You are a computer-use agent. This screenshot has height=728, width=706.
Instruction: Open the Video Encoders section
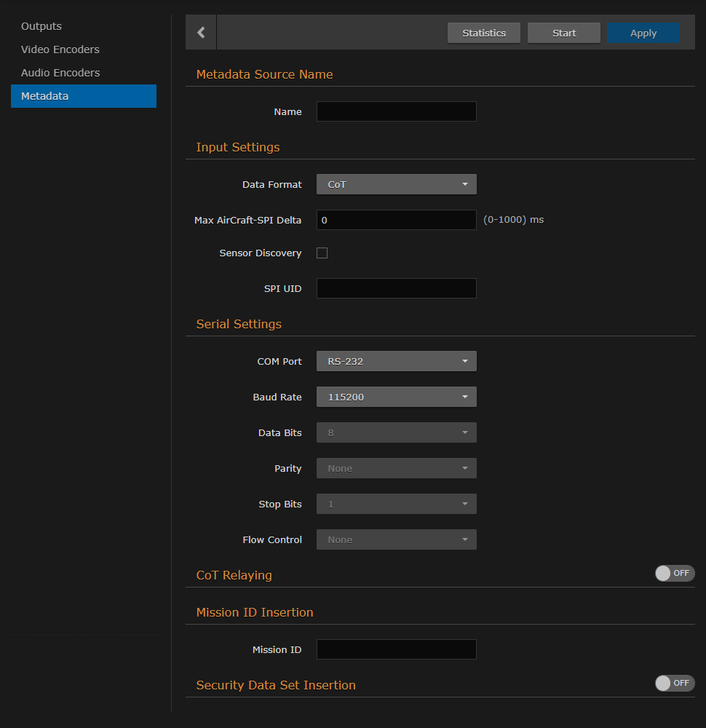pyautogui.click(x=60, y=49)
